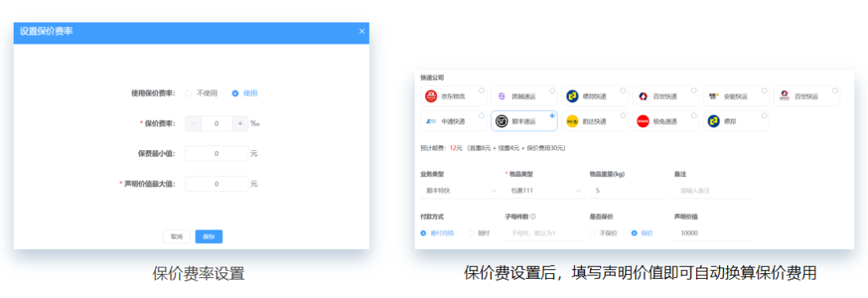Select the radio on the 安能快运 card

click(764, 91)
